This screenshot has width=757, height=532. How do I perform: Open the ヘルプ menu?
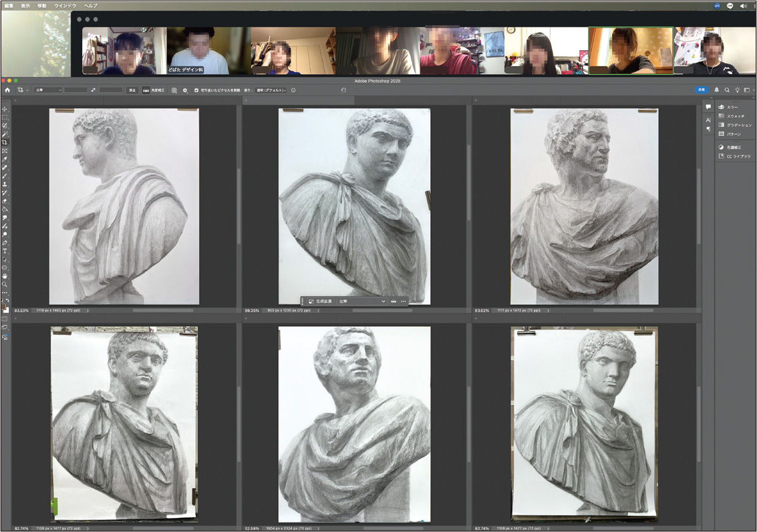pyautogui.click(x=90, y=5)
